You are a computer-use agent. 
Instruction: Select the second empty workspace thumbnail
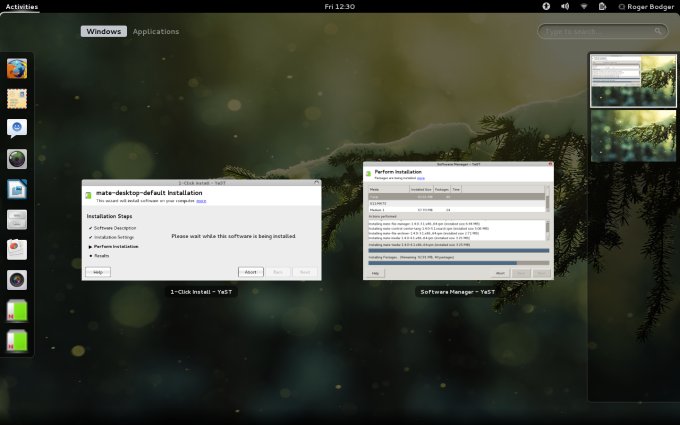point(633,136)
